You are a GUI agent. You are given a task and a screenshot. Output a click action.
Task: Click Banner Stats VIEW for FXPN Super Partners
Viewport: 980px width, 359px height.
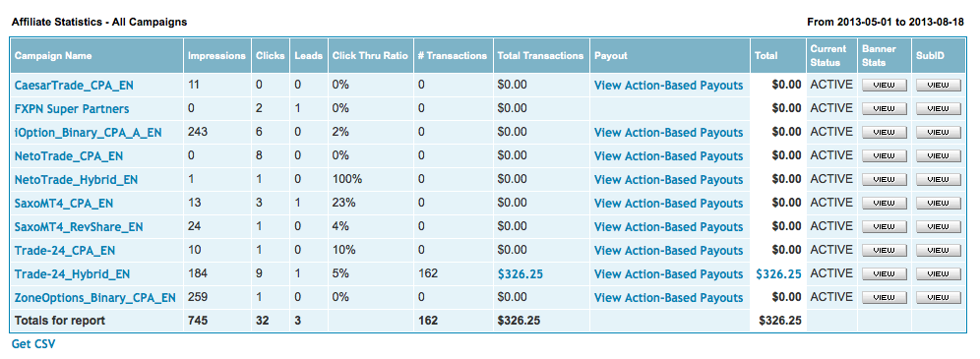tap(885, 109)
